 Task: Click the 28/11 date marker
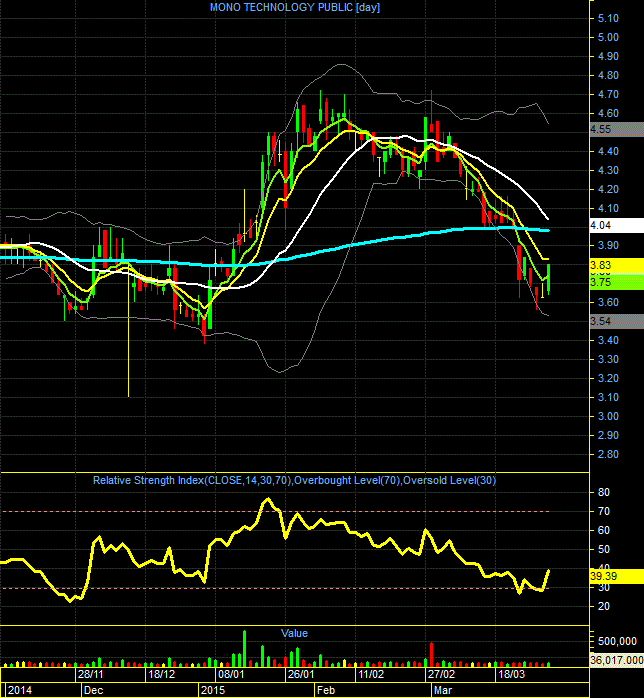(90, 674)
